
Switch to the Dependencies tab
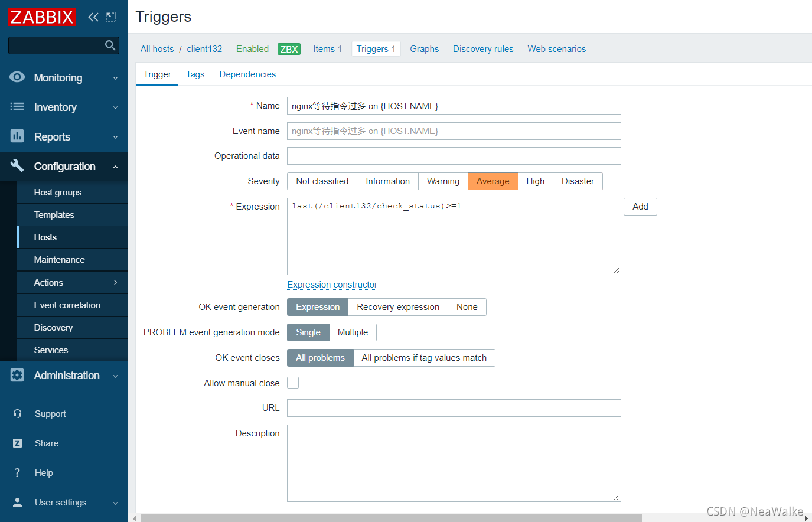click(x=247, y=74)
